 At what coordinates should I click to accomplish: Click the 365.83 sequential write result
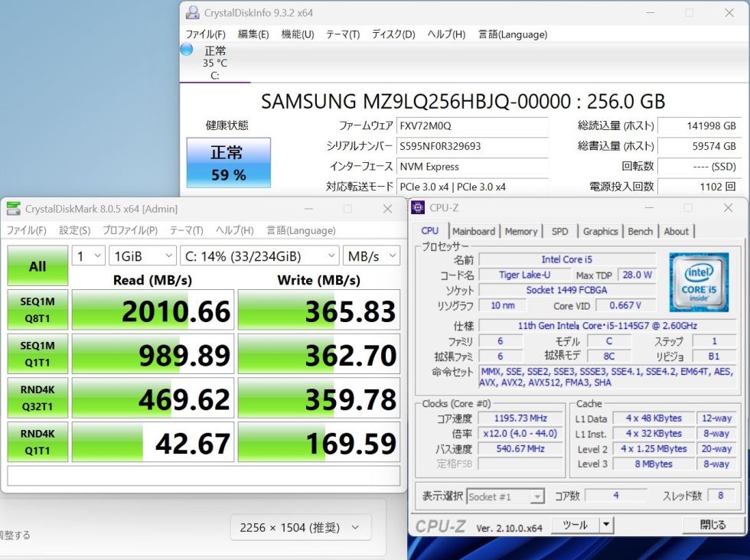tap(319, 310)
